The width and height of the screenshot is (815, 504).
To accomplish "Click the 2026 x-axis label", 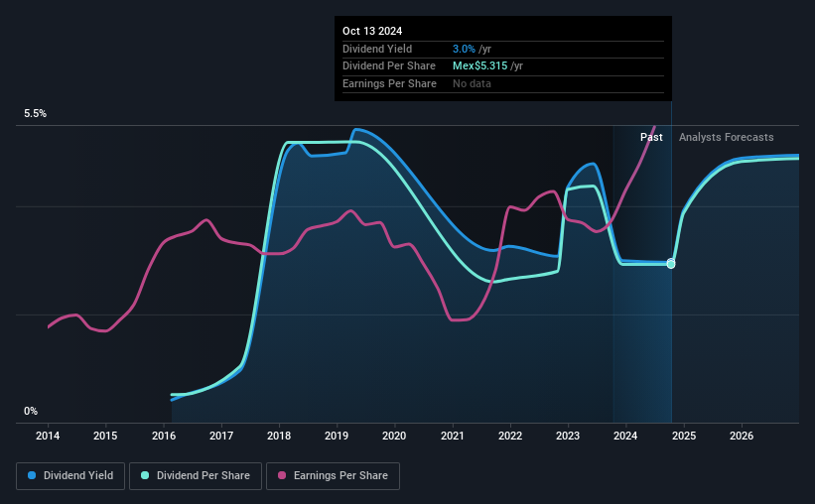I will pyautogui.click(x=742, y=436).
